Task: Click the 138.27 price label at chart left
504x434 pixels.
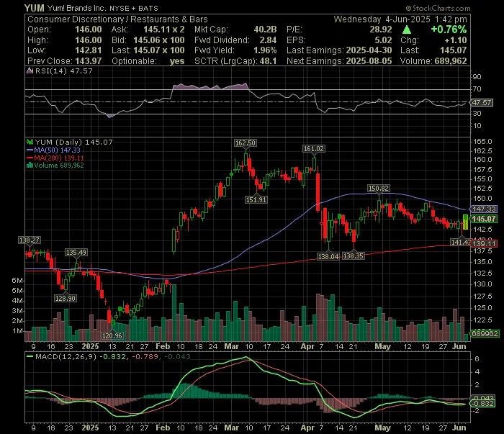Action: (30, 240)
